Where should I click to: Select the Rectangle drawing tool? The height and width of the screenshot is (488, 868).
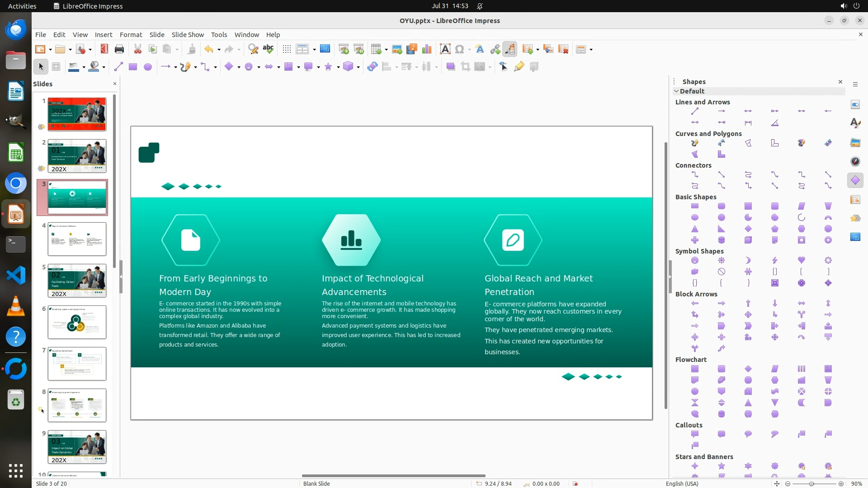(x=133, y=67)
